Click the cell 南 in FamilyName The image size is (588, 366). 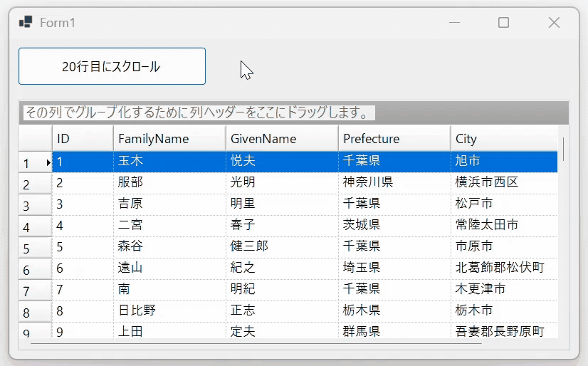pyautogui.click(x=169, y=291)
